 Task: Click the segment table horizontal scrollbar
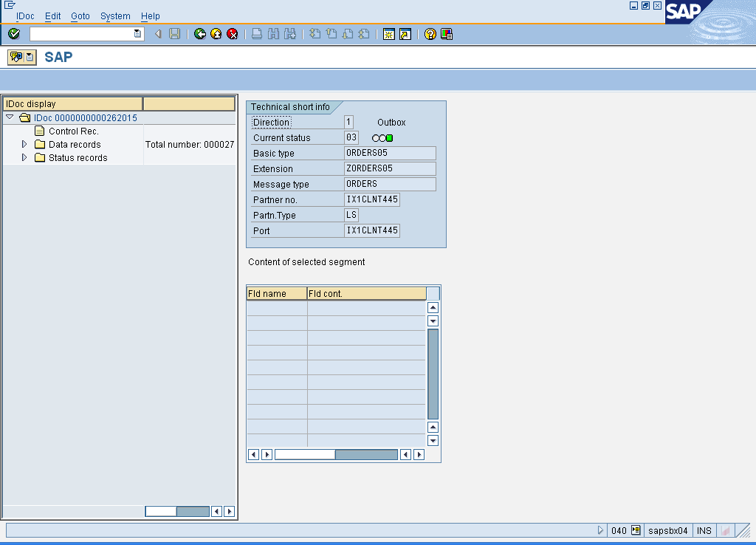click(x=336, y=454)
